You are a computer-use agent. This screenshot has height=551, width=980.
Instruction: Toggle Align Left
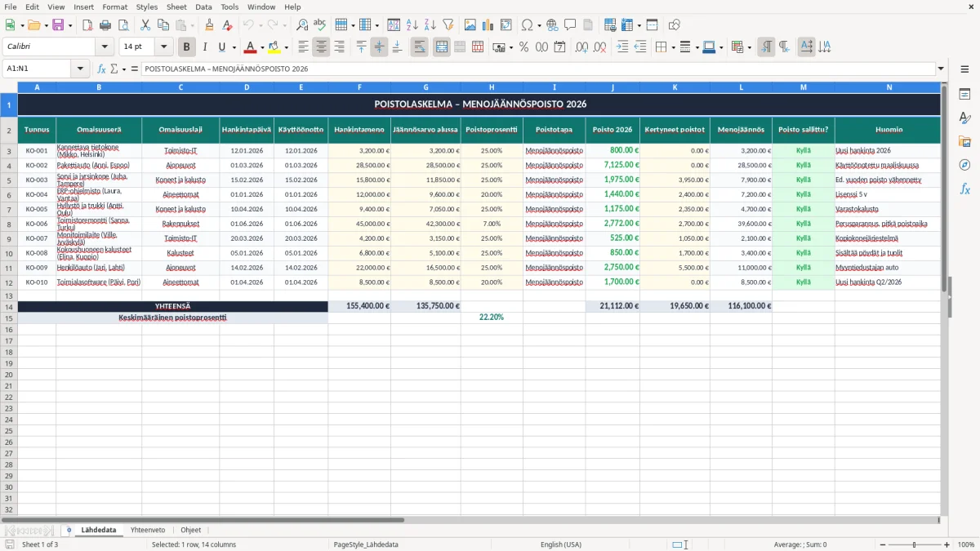point(304,47)
